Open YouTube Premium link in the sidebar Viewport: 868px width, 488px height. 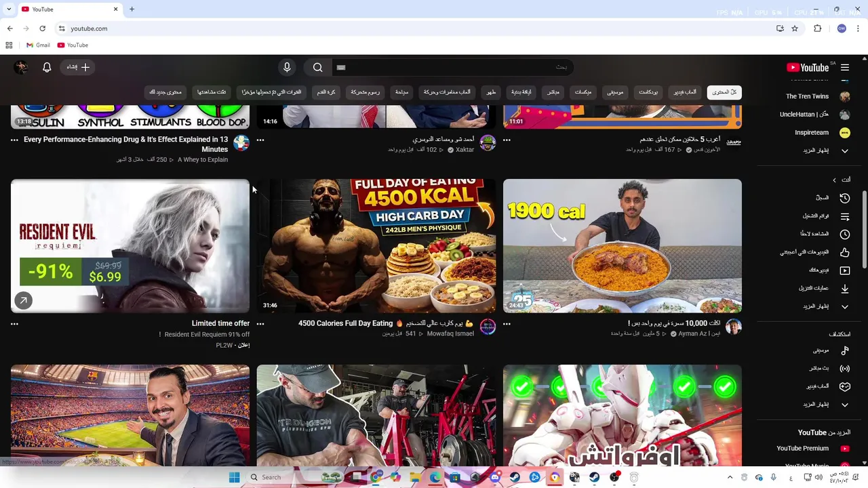pyautogui.click(x=812, y=448)
